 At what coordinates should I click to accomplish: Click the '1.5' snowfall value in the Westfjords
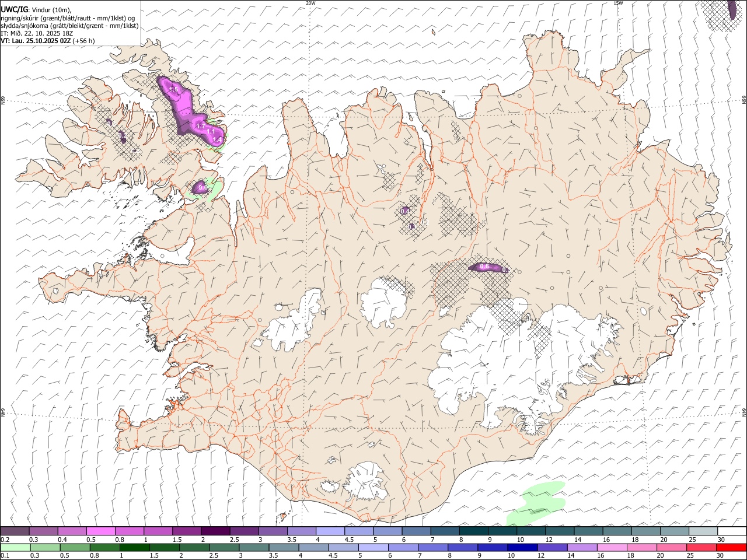click(173, 89)
